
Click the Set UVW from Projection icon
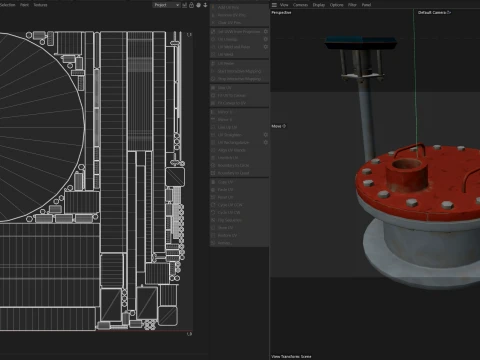coord(213,32)
